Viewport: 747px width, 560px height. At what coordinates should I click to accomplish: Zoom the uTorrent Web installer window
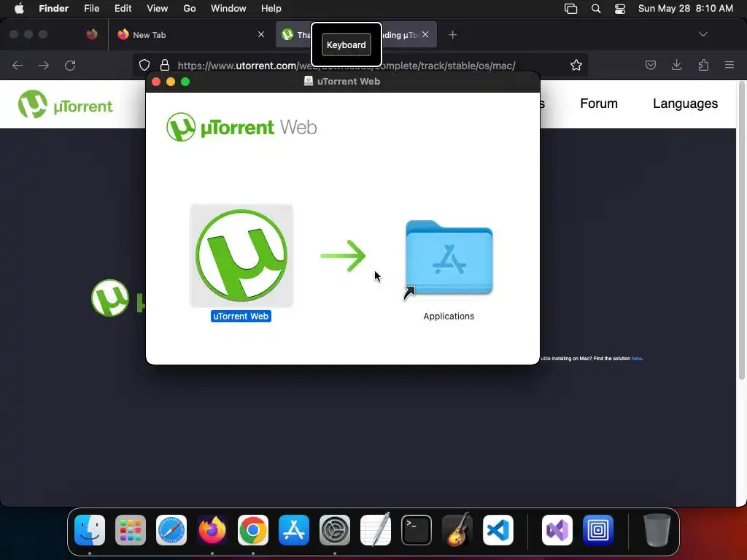click(x=185, y=82)
